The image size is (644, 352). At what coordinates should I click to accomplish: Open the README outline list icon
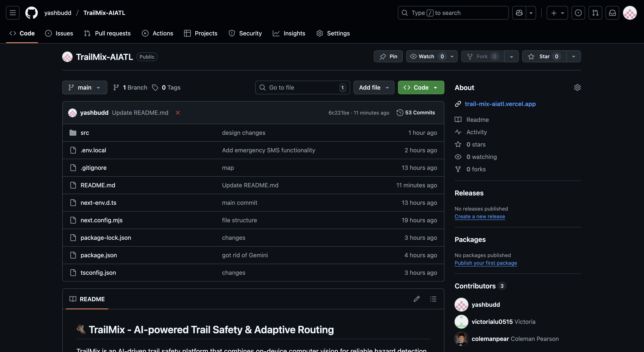(x=433, y=299)
